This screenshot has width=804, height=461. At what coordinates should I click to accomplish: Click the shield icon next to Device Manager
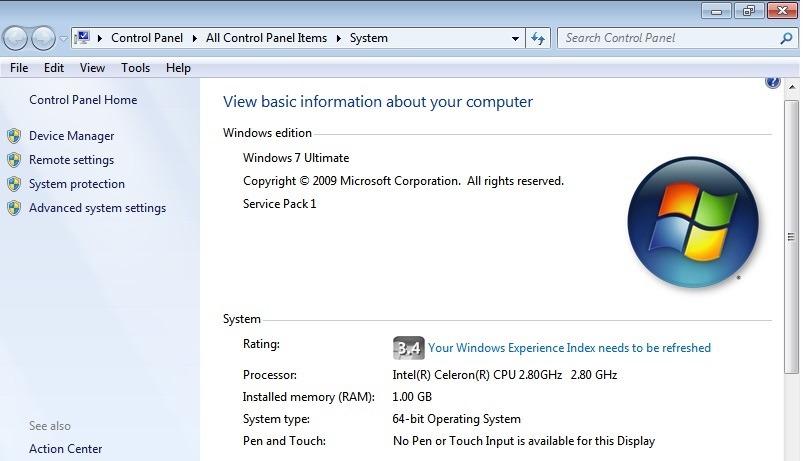coord(14,136)
